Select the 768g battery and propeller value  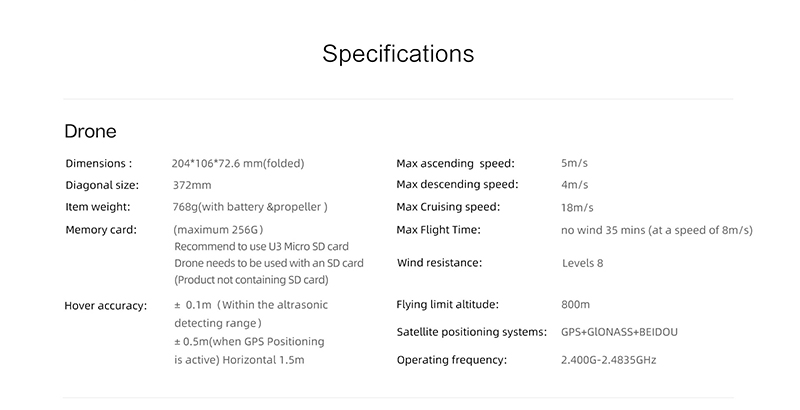250,207
